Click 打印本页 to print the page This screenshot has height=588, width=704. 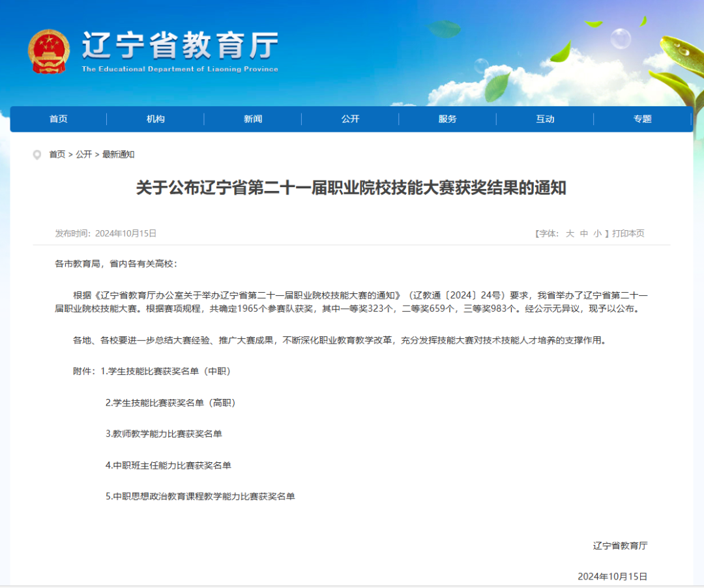(x=628, y=233)
